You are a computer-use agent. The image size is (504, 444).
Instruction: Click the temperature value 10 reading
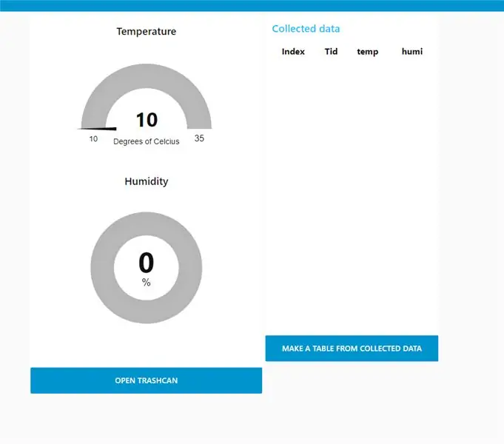click(x=147, y=120)
